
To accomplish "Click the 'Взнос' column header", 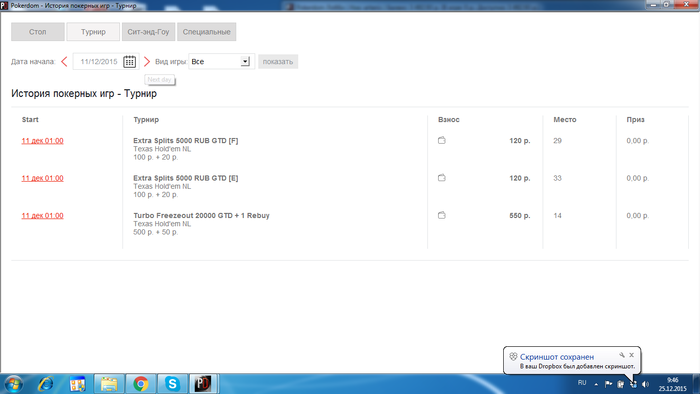I will pos(449,120).
